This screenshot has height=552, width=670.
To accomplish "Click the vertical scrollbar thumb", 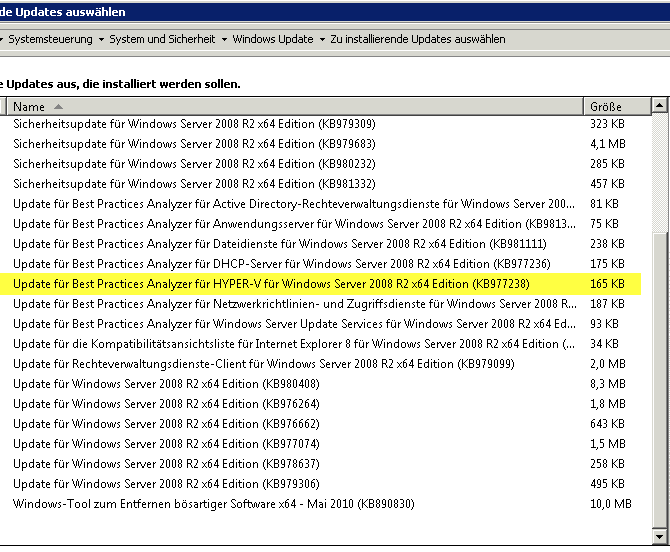I will [660, 380].
